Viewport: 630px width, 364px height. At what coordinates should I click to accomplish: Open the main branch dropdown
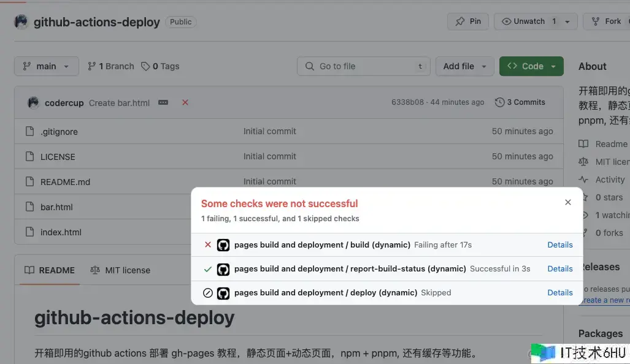coord(47,66)
